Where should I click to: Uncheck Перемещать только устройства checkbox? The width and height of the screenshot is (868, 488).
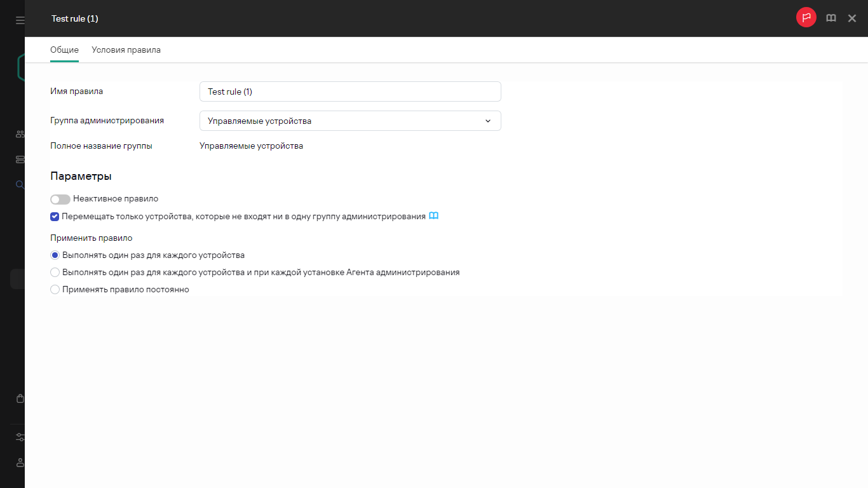pyautogui.click(x=55, y=217)
